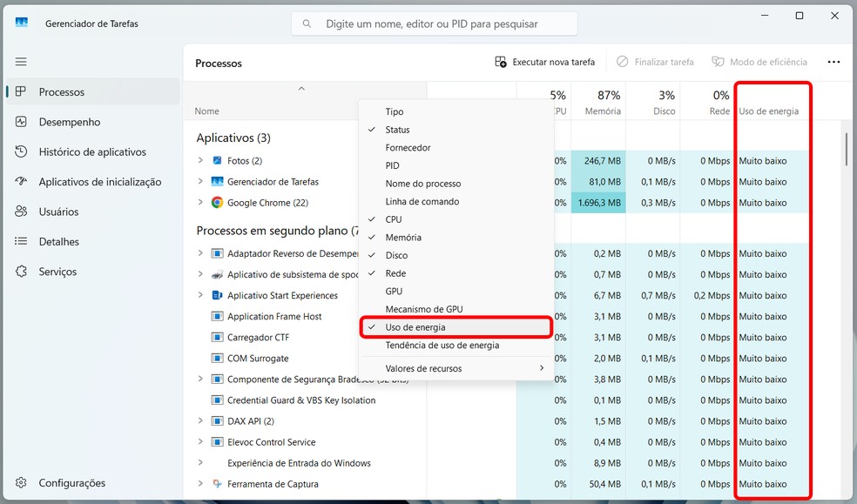Select Tendência de uso de energia
This screenshot has width=857, height=504.
pos(442,346)
